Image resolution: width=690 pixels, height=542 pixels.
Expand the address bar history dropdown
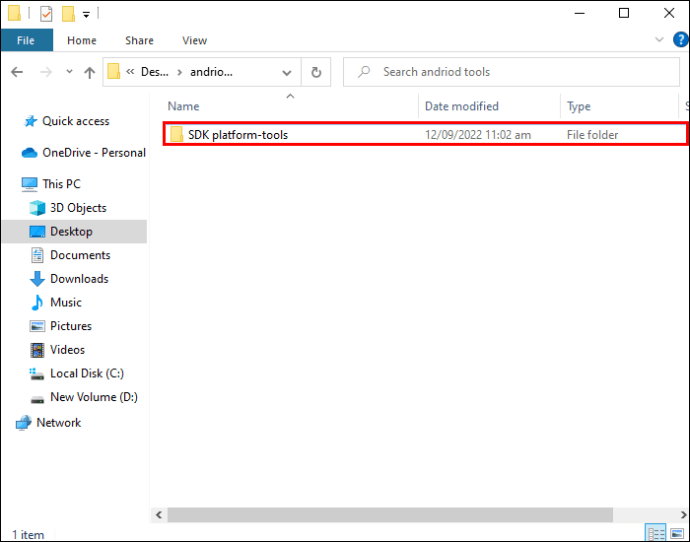(x=286, y=73)
